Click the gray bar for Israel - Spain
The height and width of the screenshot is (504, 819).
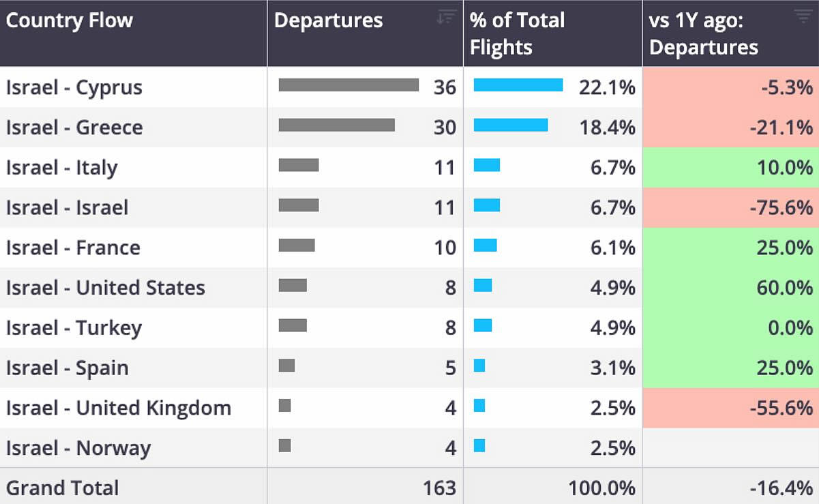click(x=286, y=366)
